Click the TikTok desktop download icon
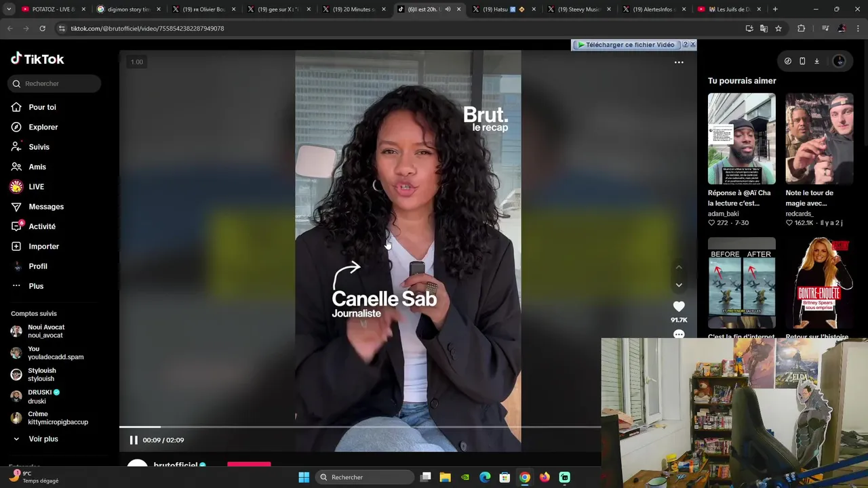Image resolution: width=868 pixels, height=488 pixels. (816, 61)
